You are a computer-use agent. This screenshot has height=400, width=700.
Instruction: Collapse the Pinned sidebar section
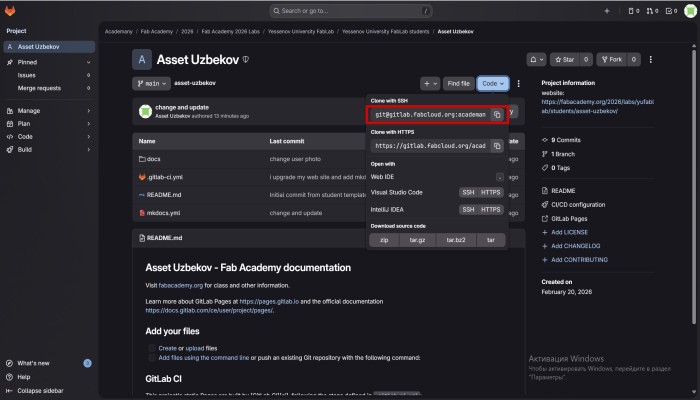click(88, 61)
